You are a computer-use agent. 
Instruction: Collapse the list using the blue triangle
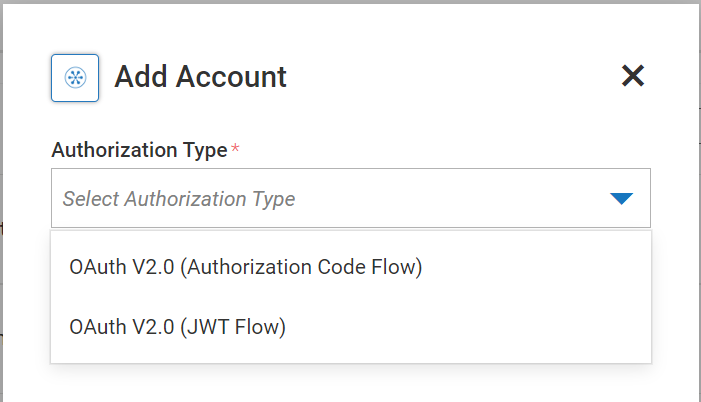click(621, 198)
